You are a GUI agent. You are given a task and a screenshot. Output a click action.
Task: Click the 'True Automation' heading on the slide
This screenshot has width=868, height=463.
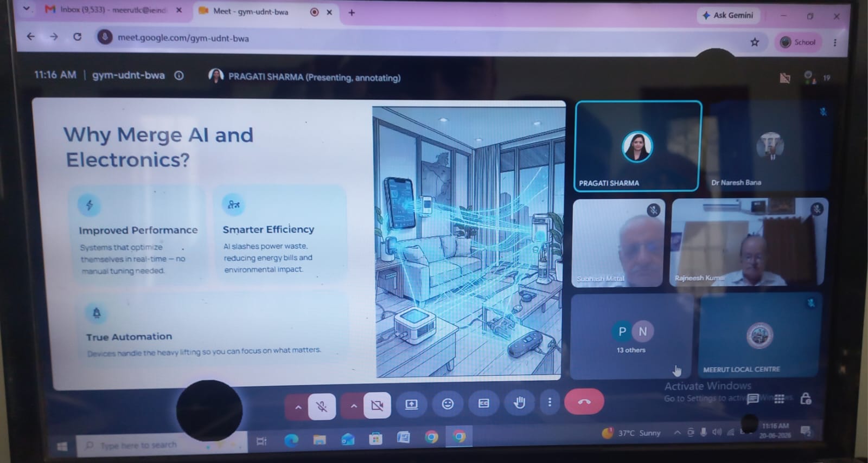(x=129, y=337)
